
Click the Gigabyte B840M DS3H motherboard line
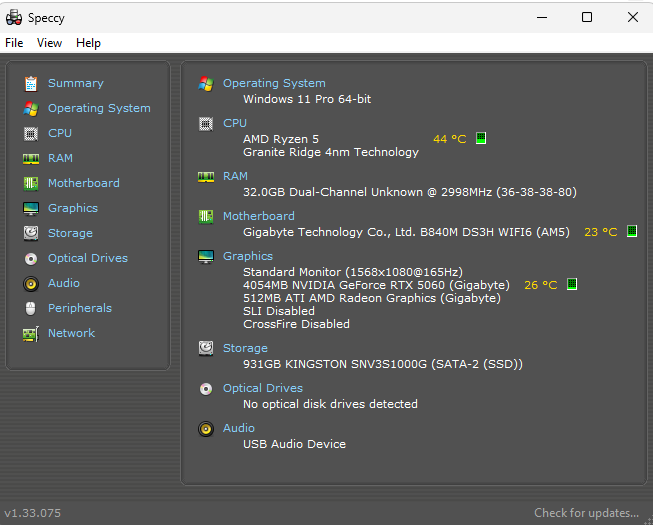pyautogui.click(x=406, y=232)
